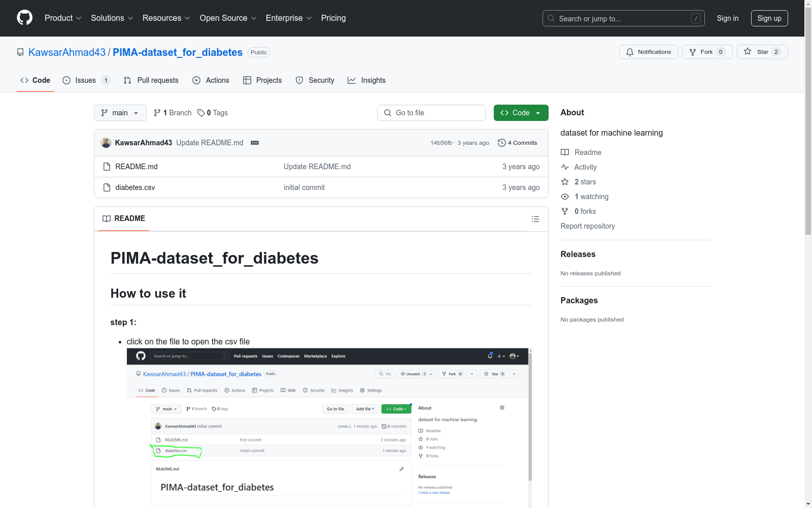Click the 1 Branch link
Viewport: 812px width, 508px height.
coord(173,113)
